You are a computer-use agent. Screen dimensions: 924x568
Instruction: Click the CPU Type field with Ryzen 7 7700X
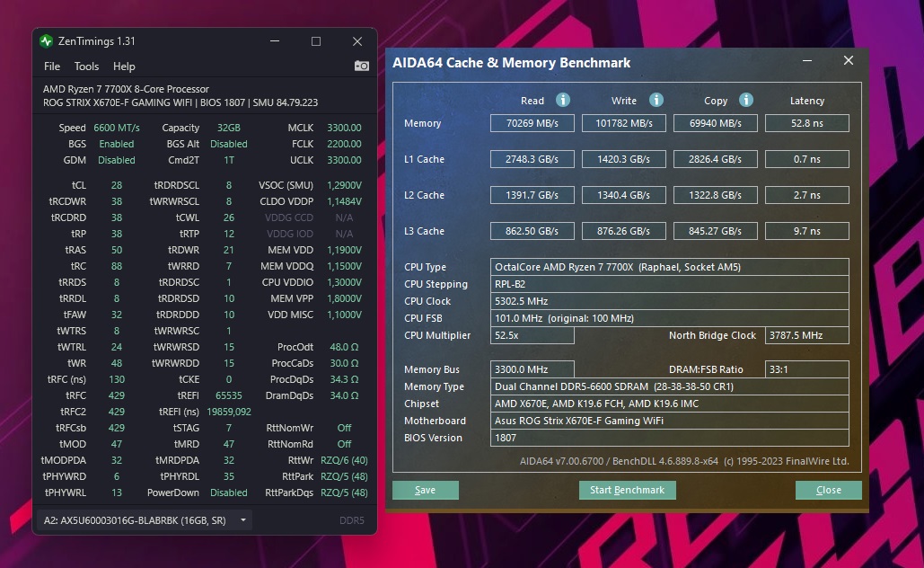(670, 267)
